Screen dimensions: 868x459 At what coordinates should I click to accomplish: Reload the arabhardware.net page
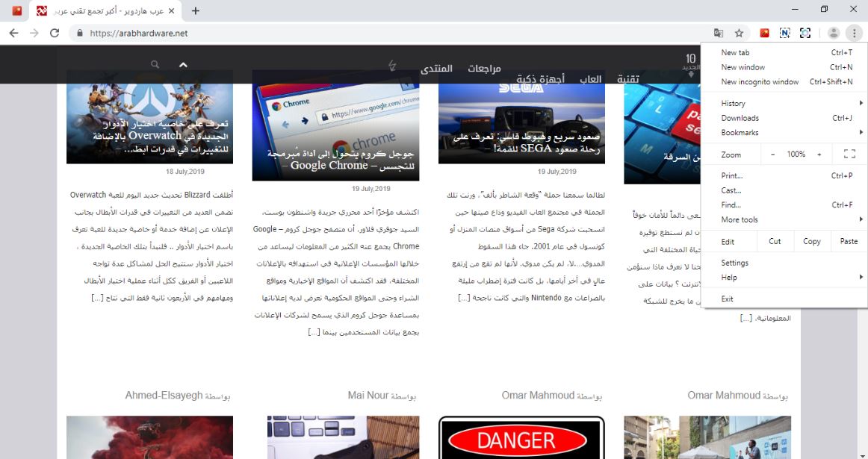[55, 33]
